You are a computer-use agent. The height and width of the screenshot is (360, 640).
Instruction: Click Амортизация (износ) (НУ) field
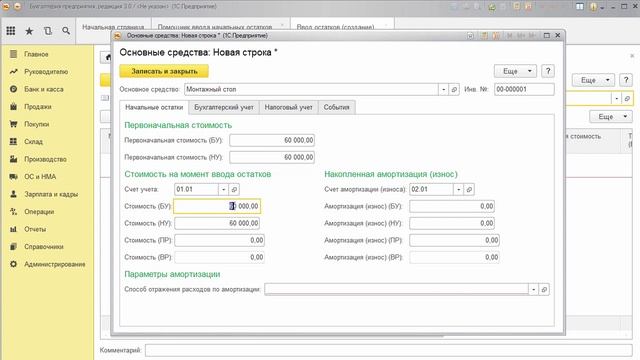[452, 224]
